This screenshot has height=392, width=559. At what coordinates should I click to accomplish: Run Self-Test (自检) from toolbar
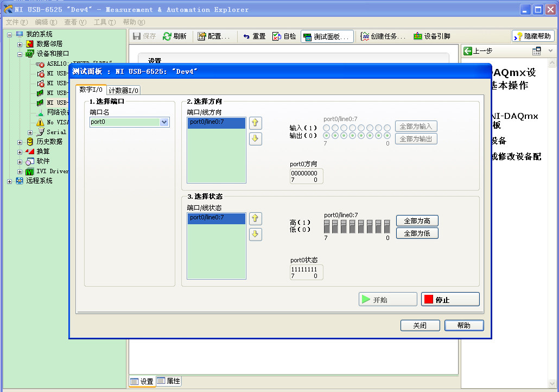pos(277,36)
